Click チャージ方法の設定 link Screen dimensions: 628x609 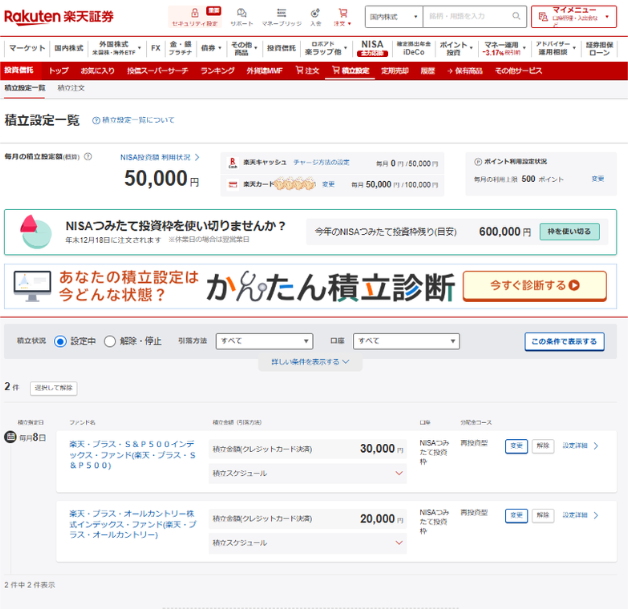(321, 163)
